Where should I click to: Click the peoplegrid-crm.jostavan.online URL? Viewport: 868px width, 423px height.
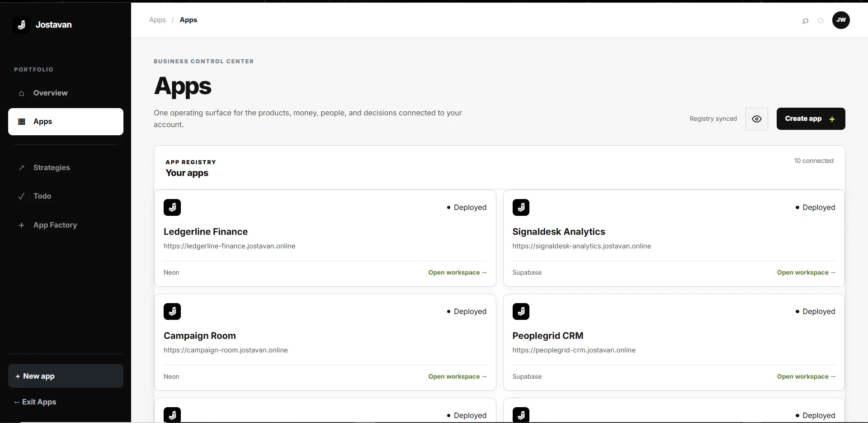tap(574, 350)
